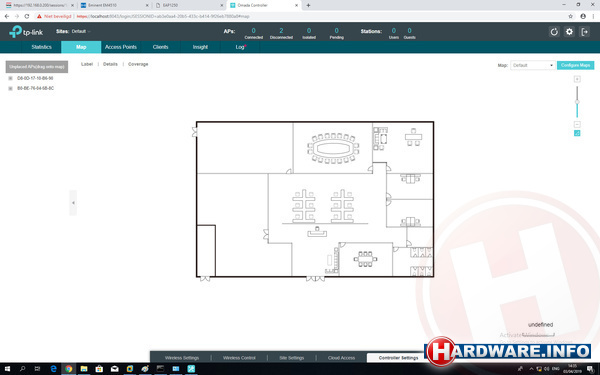Open the Access Points tab
This screenshot has height=375, width=600.
[121, 47]
